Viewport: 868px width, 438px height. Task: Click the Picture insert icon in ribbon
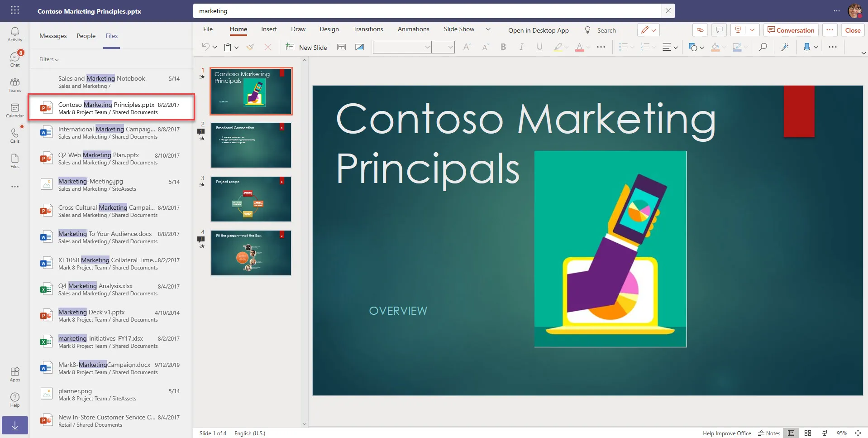[360, 47]
